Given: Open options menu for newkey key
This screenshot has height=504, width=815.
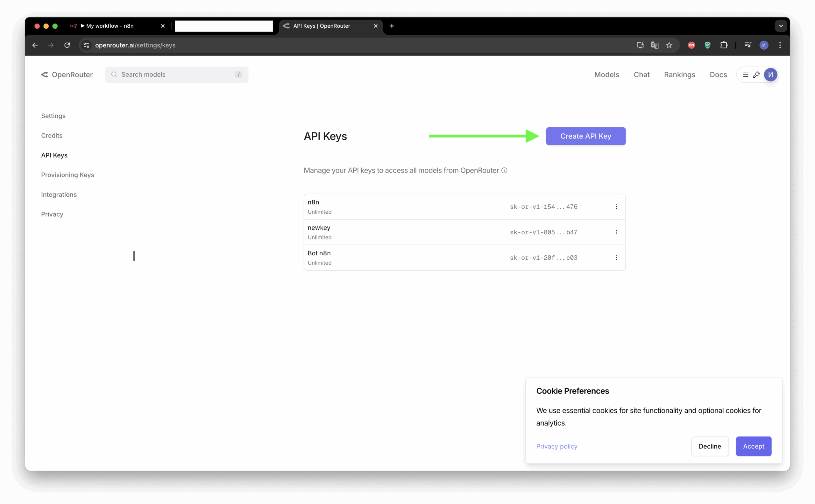Looking at the screenshot, I should [616, 232].
